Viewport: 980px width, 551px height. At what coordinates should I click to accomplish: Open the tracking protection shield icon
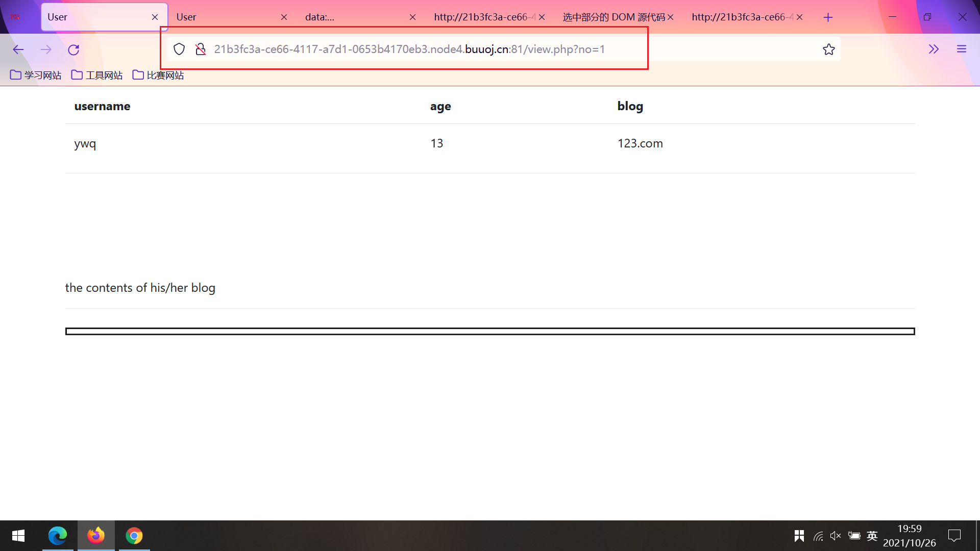(179, 49)
